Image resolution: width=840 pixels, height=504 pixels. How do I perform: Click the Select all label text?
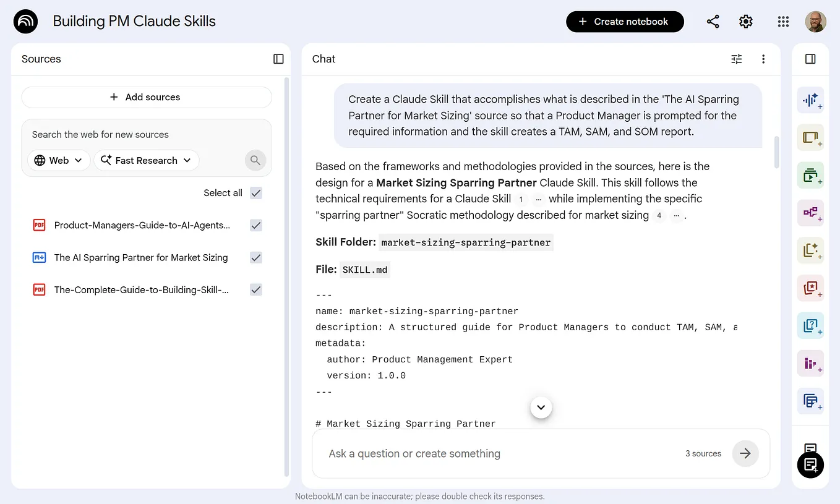coord(223,193)
